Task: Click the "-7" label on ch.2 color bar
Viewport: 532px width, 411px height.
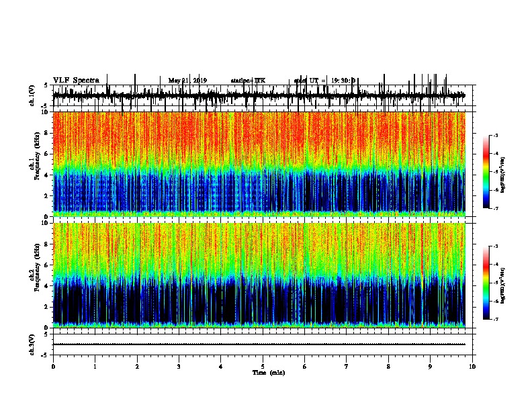Action: tap(496, 320)
